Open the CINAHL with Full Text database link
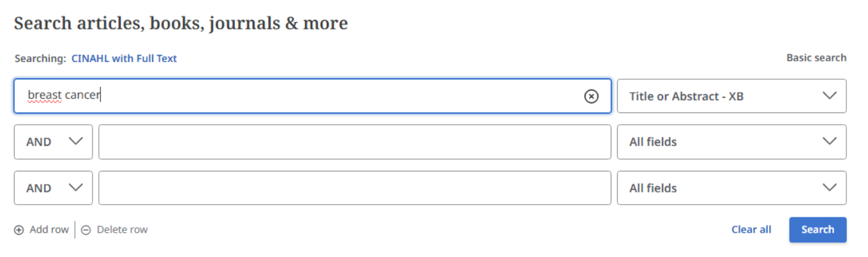 pos(124,58)
